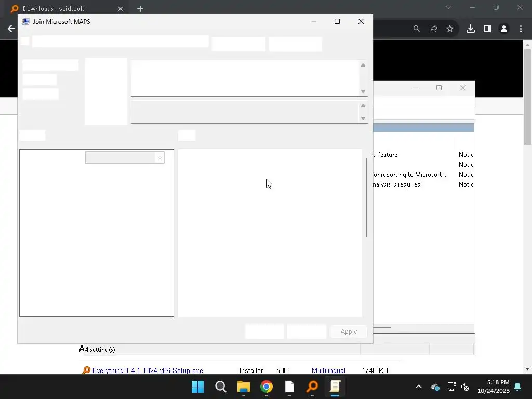Open Windows taskbar Search
The width and height of the screenshot is (532, 399).
tap(220, 387)
